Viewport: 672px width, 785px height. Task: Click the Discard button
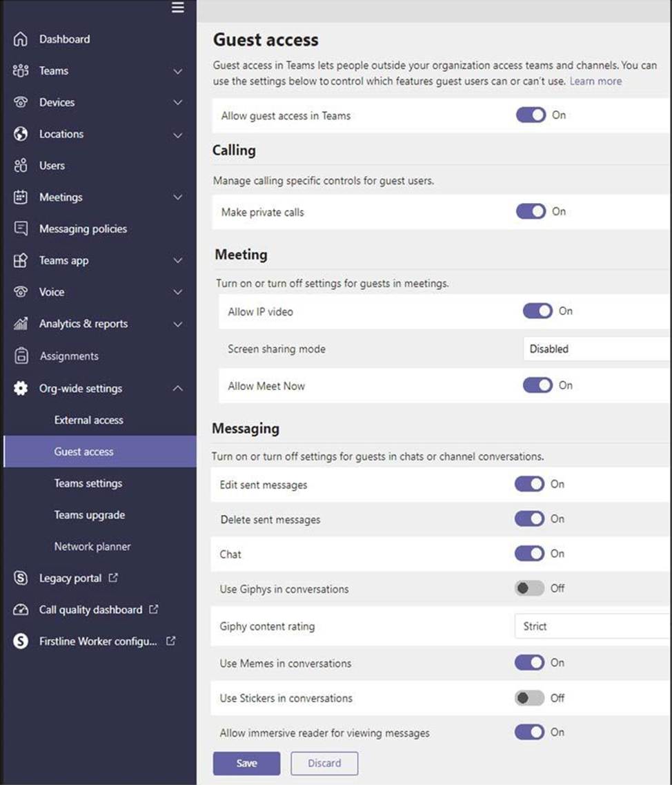point(324,763)
